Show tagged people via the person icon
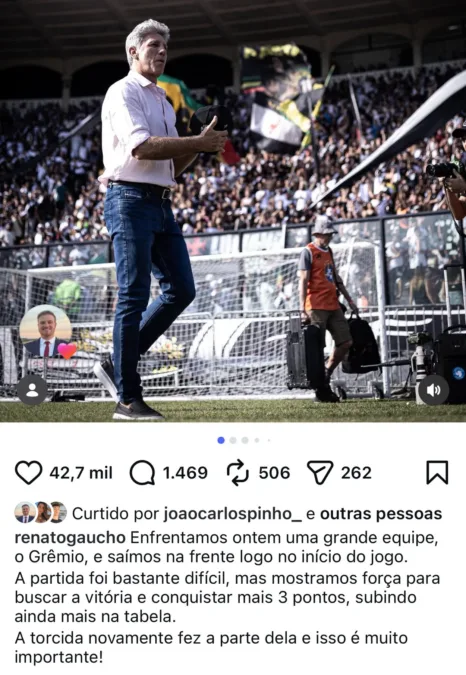466x675 pixels. (32, 390)
